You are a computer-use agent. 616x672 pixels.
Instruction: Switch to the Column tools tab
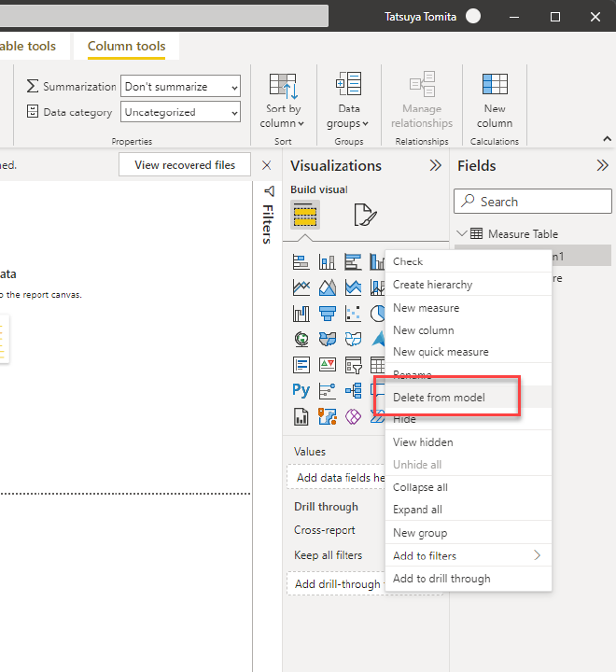coord(126,46)
